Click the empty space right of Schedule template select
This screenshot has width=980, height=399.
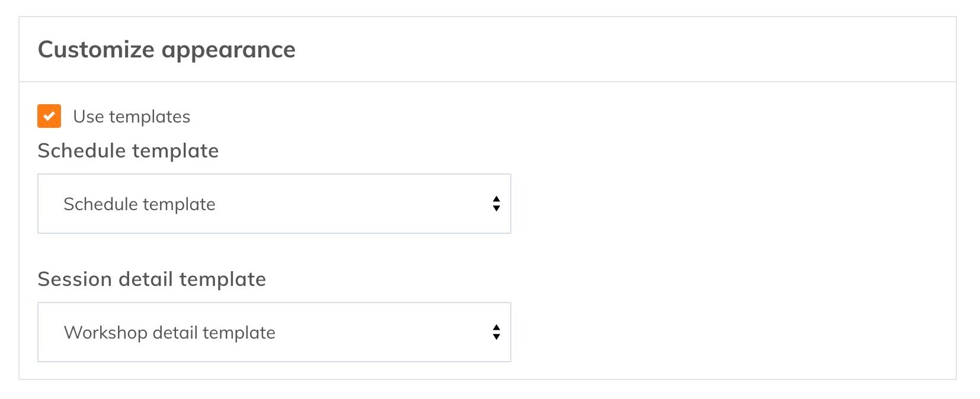[x=729, y=204]
